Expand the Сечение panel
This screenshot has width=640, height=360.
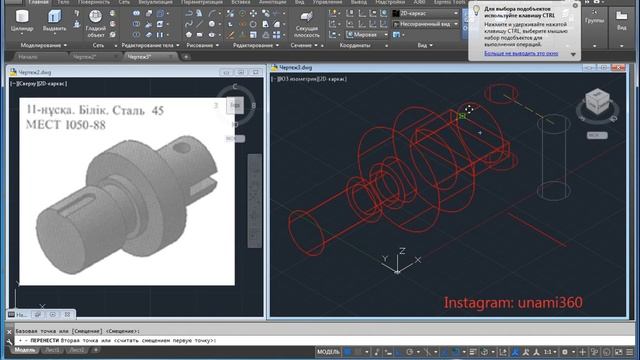(x=304, y=45)
